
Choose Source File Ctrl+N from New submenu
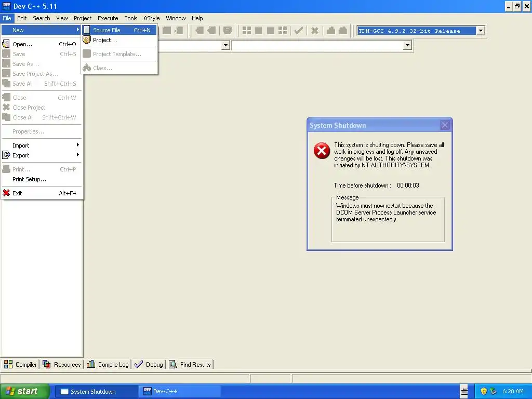click(x=119, y=30)
